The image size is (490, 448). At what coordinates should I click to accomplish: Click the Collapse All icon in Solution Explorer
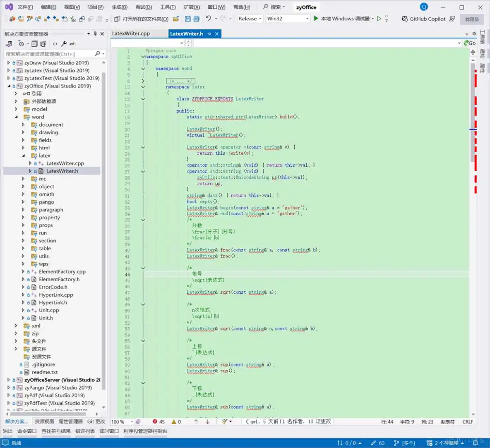[x=35, y=43]
